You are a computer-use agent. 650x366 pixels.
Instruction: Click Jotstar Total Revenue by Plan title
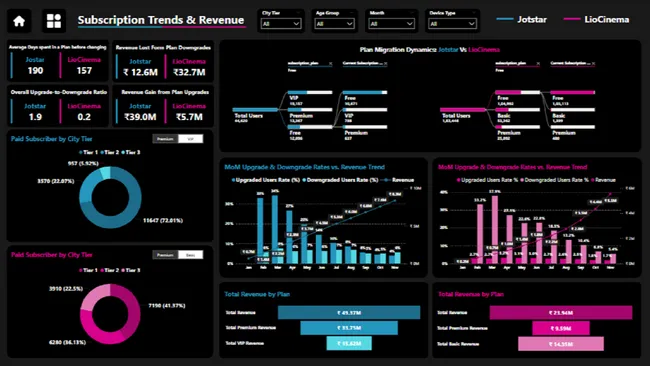click(x=257, y=294)
